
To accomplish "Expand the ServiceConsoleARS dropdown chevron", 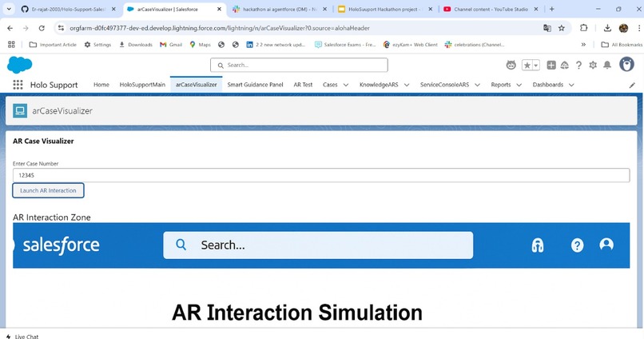I will tap(477, 85).
